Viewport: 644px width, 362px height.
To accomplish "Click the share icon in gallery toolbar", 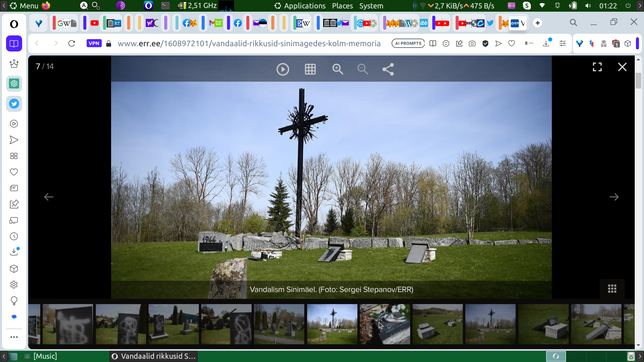I will pos(388,70).
